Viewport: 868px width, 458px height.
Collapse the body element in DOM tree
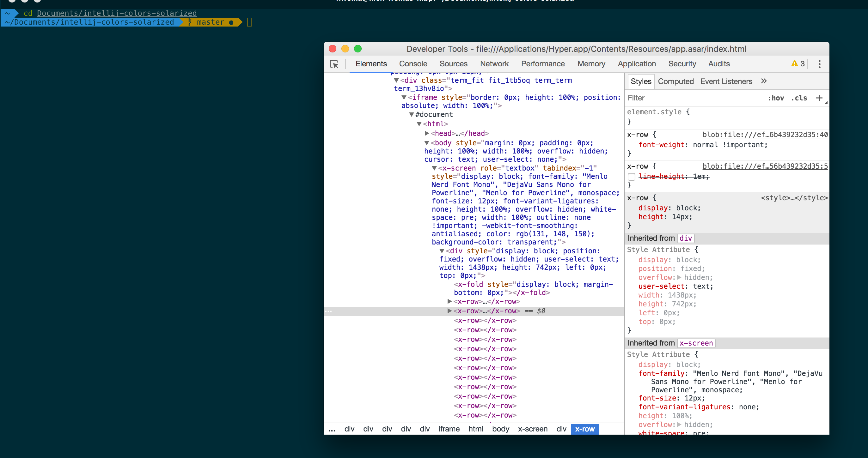426,143
